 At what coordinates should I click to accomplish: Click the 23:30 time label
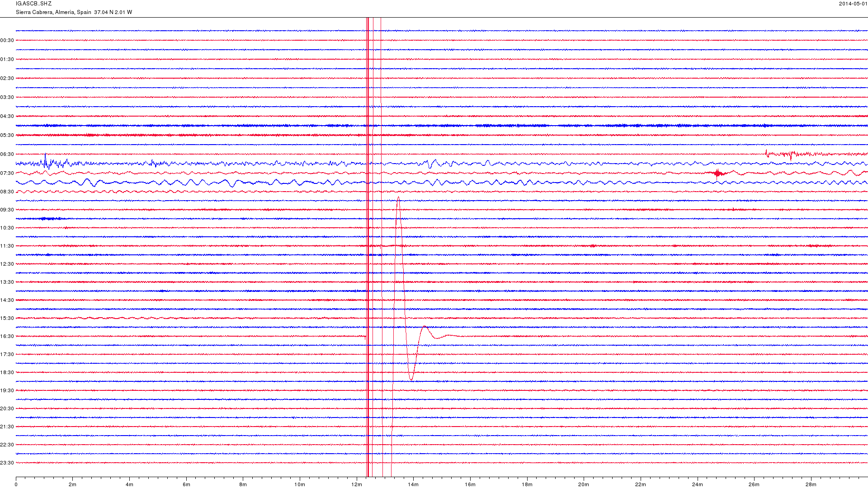coord(7,463)
